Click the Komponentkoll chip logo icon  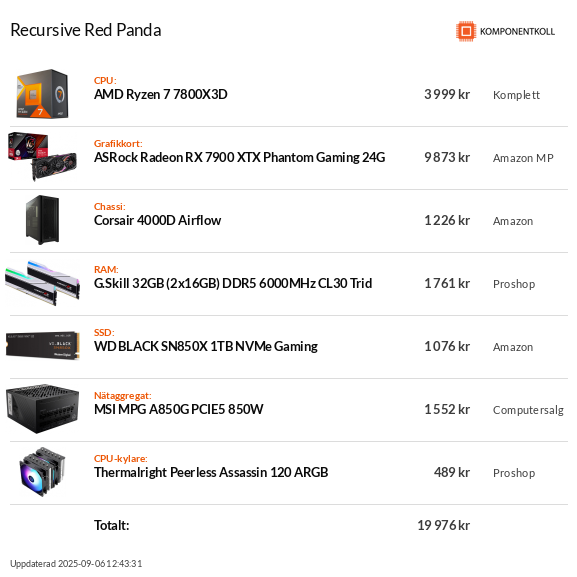(466, 31)
